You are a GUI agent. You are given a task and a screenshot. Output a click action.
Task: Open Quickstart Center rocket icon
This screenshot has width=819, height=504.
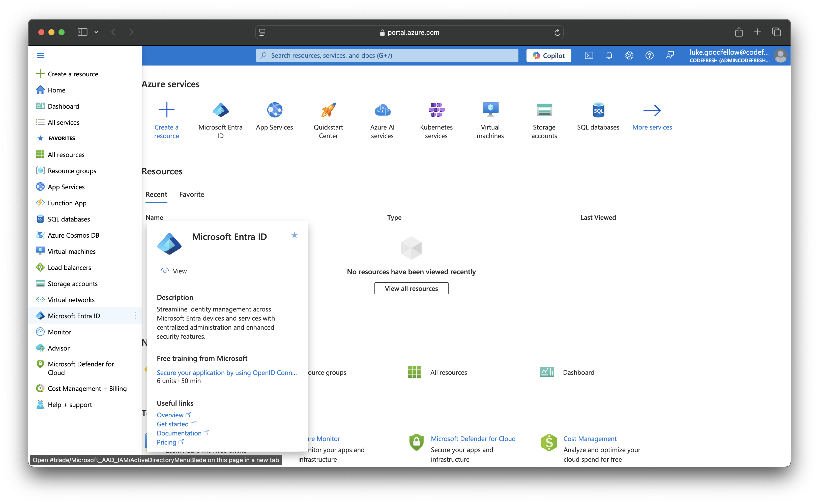click(329, 110)
